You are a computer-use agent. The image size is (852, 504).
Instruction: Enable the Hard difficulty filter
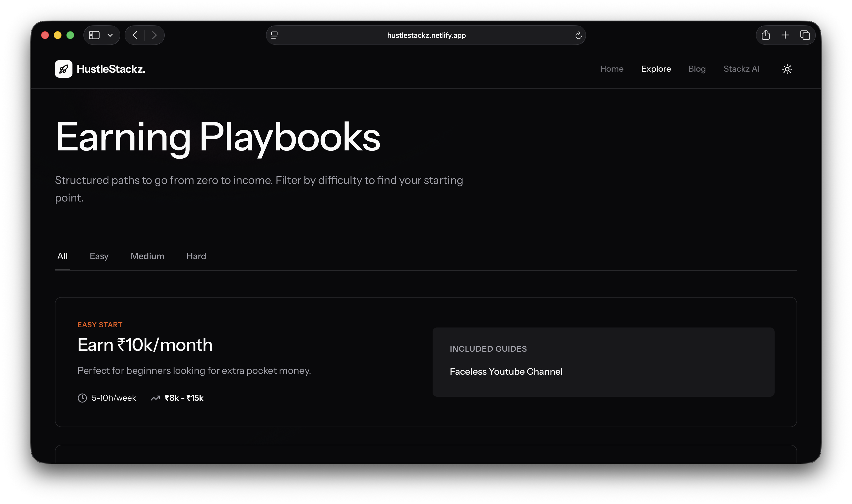click(x=196, y=256)
